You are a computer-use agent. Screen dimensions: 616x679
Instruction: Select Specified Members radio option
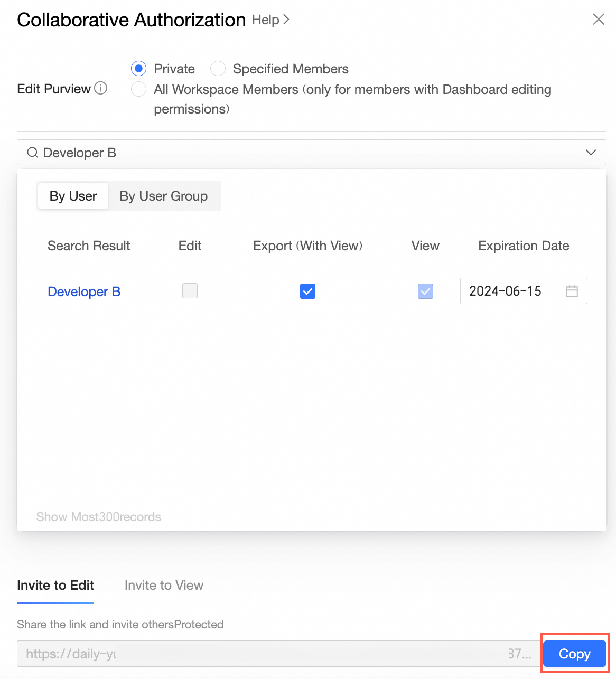click(218, 69)
